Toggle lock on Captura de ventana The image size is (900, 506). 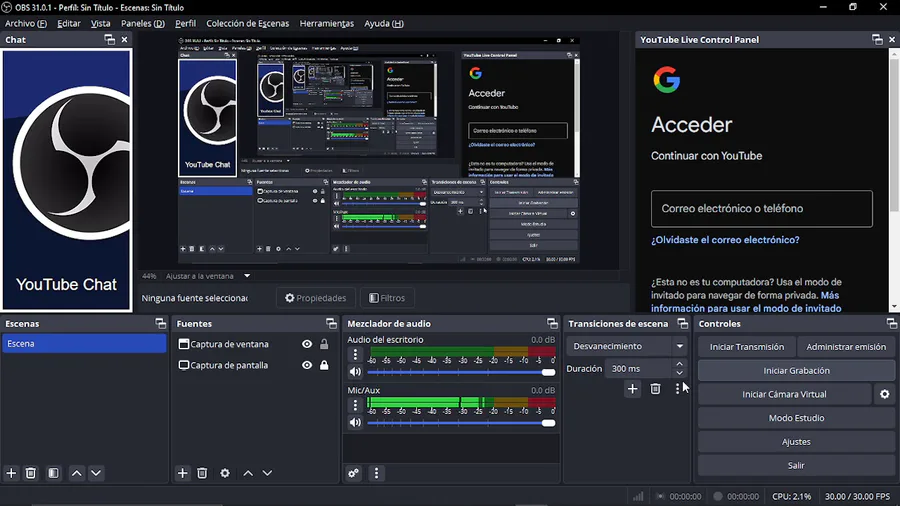point(324,344)
